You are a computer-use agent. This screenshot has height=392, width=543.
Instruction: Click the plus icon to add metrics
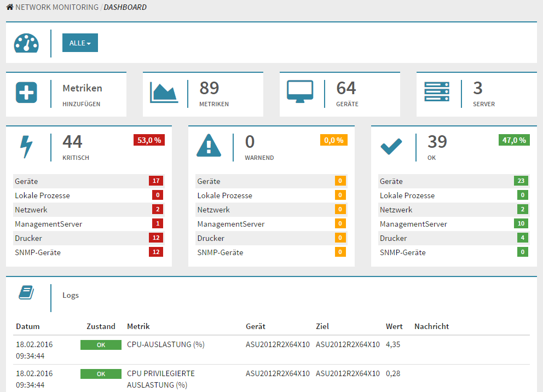click(26, 93)
